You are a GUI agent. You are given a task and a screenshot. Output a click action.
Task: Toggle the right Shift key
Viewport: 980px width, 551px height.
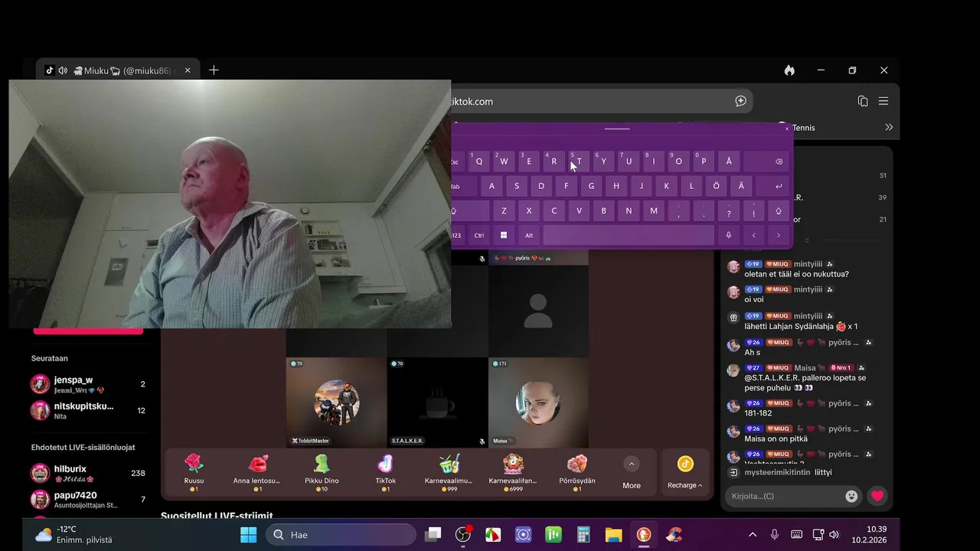(779, 210)
